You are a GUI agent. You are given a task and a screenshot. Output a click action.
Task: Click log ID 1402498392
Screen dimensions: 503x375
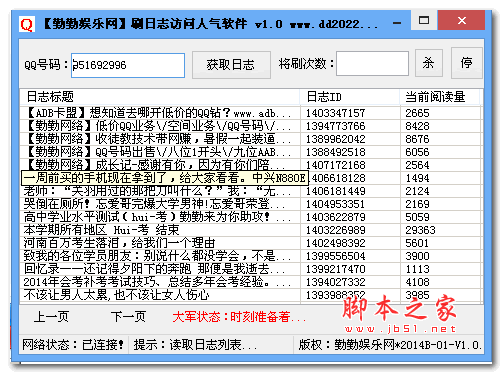pos(336,243)
